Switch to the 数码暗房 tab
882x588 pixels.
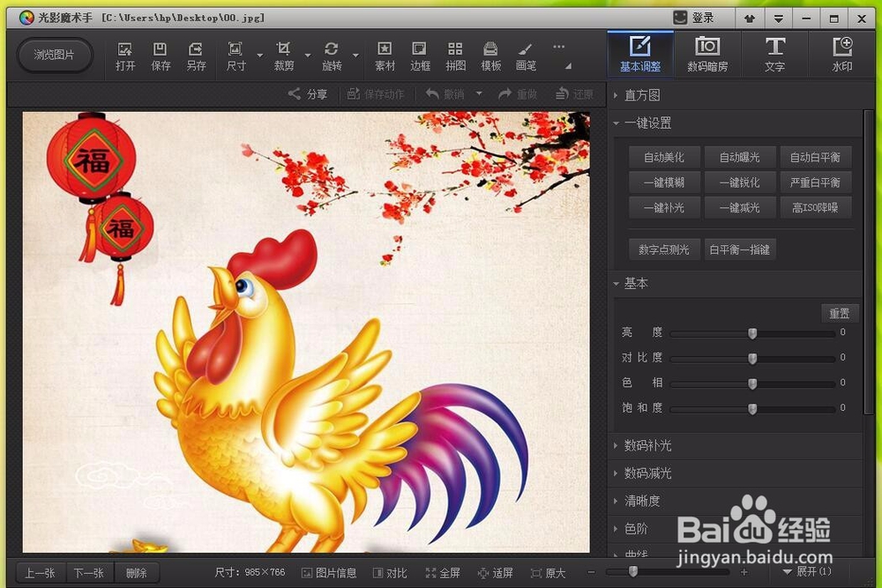[707, 54]
